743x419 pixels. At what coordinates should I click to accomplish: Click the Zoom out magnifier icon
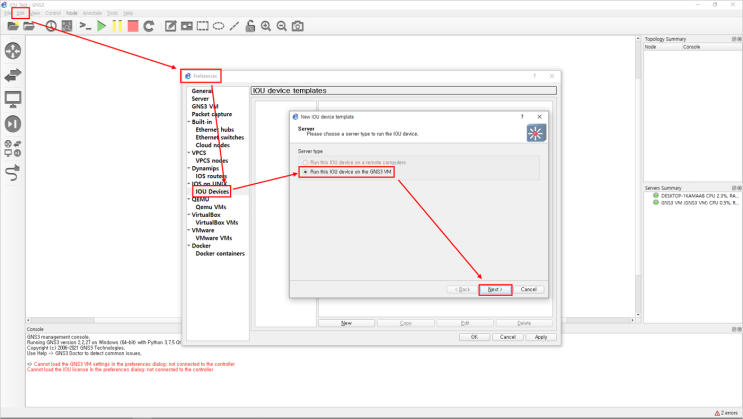(281, 26)
